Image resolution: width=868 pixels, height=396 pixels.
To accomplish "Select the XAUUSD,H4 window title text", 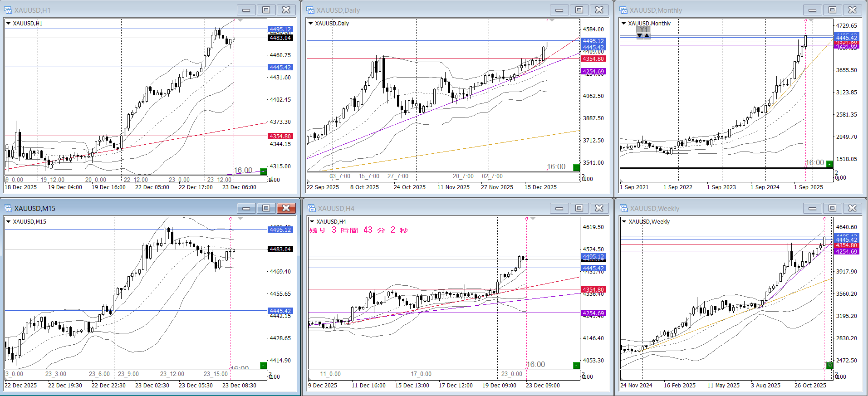I will (x=336, y=208).
